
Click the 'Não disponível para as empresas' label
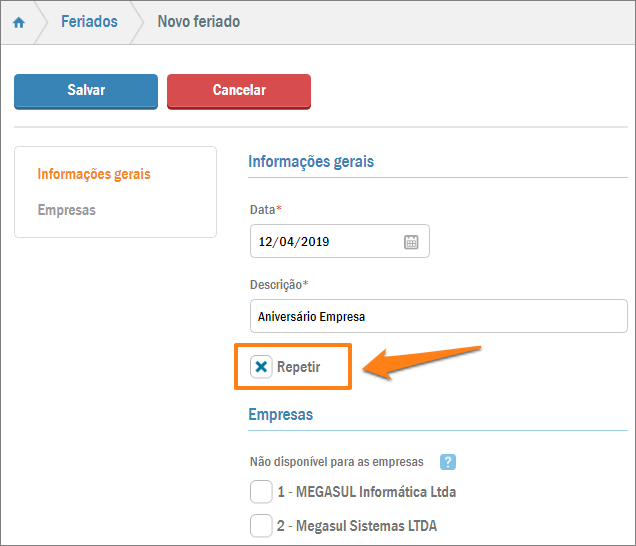[x=336, y=462]
